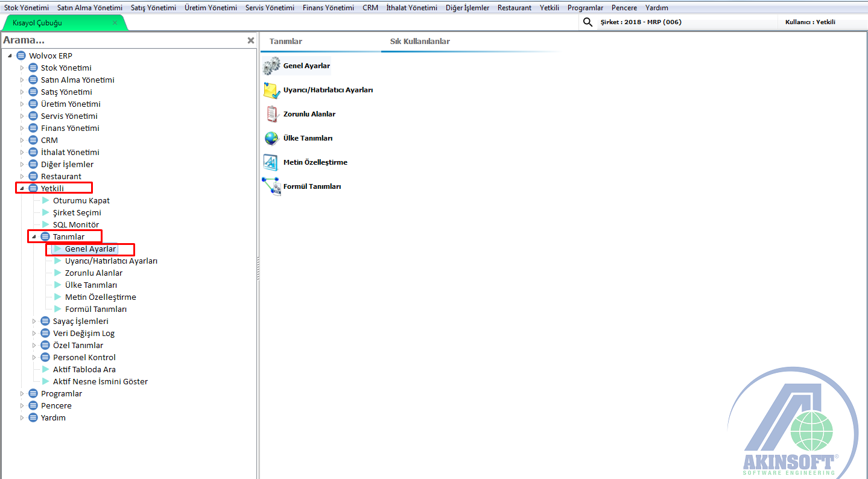Click the Restaurant tree node icon

click(33, 176)
